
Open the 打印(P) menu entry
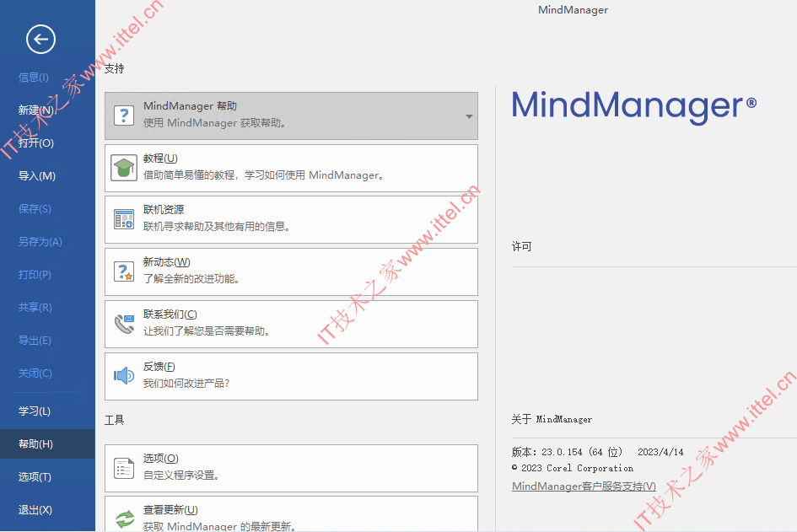(x=35, y=275)
